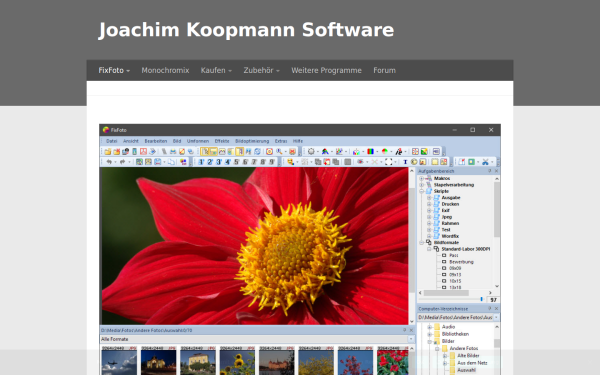The image size is (600, 375).
Task: Open the Monochromix link
Action: [165, 70]
